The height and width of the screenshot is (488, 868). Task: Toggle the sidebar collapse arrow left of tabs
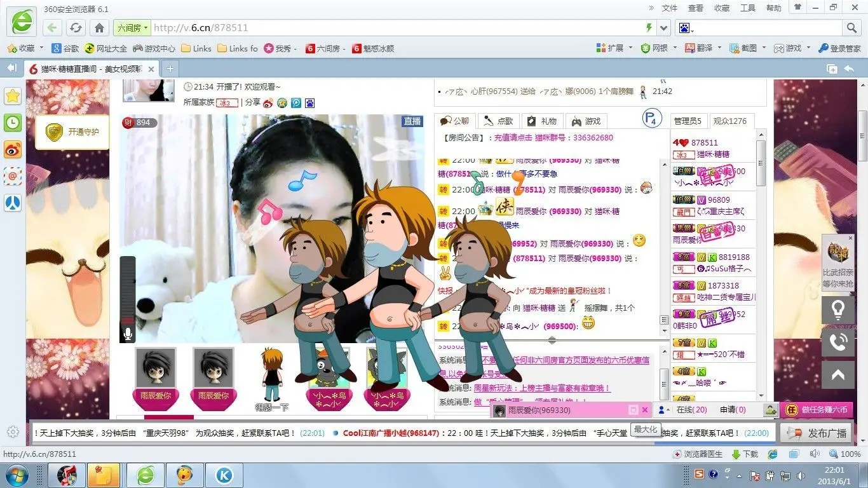pyautogui.click(x=11, y=68)
